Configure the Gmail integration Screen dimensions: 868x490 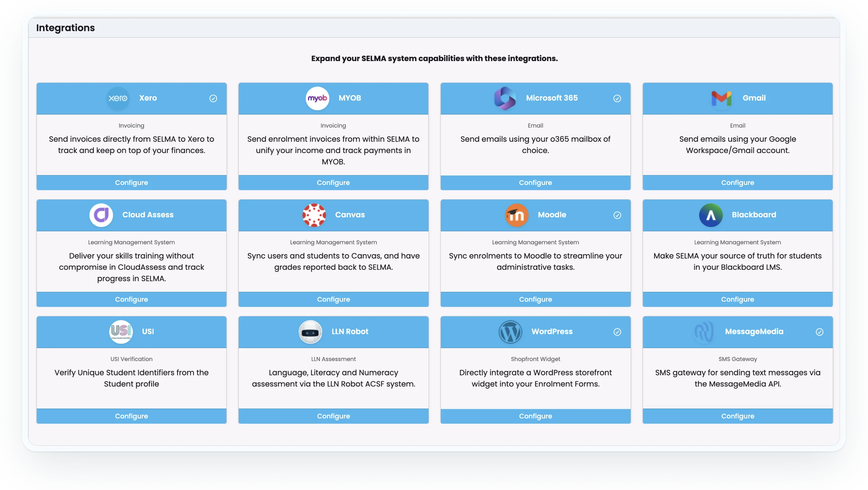tap(737, 183)
